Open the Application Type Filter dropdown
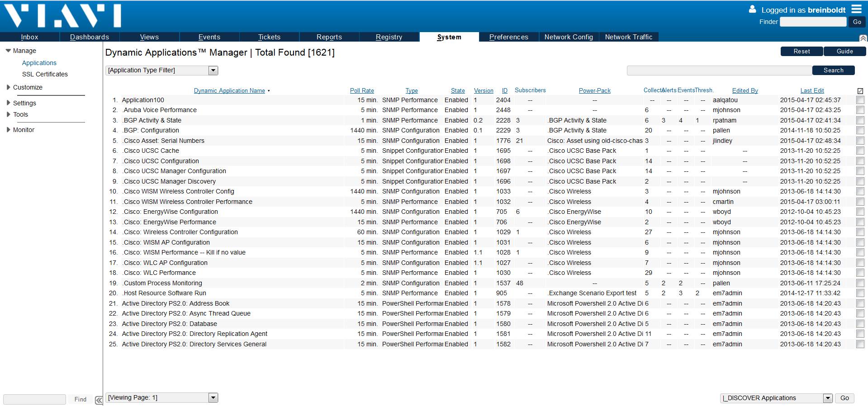This screenshot has width=868, height=406. tap(162, 70)
